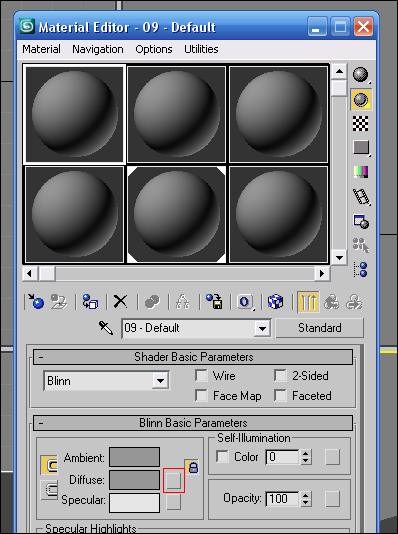Click Put Material to Scene icon
The width and height of the screenshot is (398, 534).
59,301
